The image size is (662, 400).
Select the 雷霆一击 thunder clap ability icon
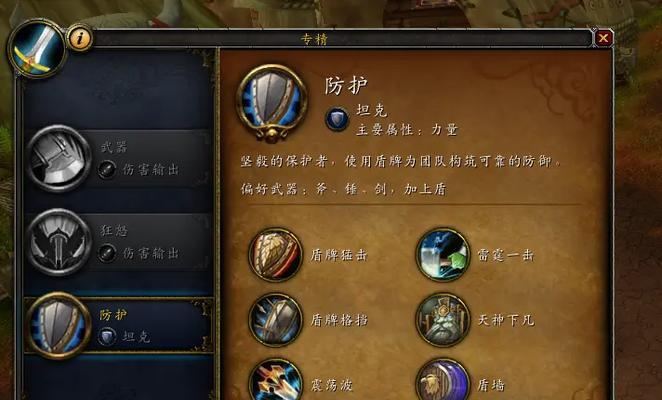pyautogui.click(x=443, y=255)
